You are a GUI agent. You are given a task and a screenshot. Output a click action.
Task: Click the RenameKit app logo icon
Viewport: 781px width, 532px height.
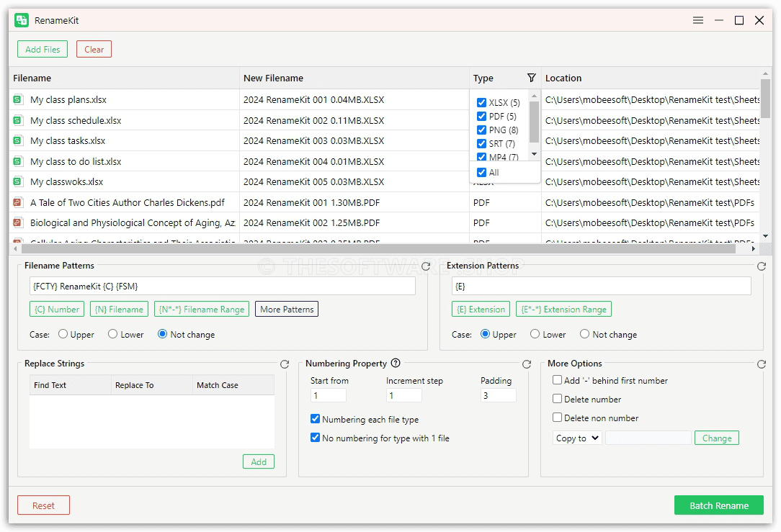click(x=22, y=20)
